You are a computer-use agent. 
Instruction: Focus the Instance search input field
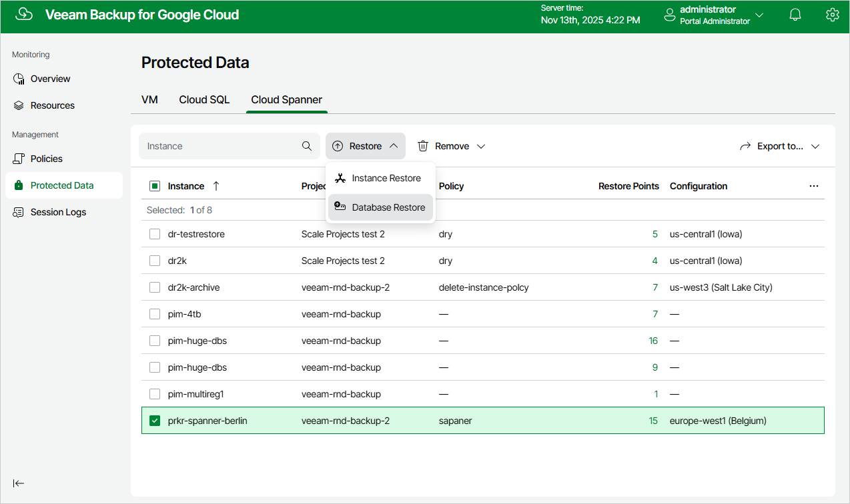click(221, 146)
